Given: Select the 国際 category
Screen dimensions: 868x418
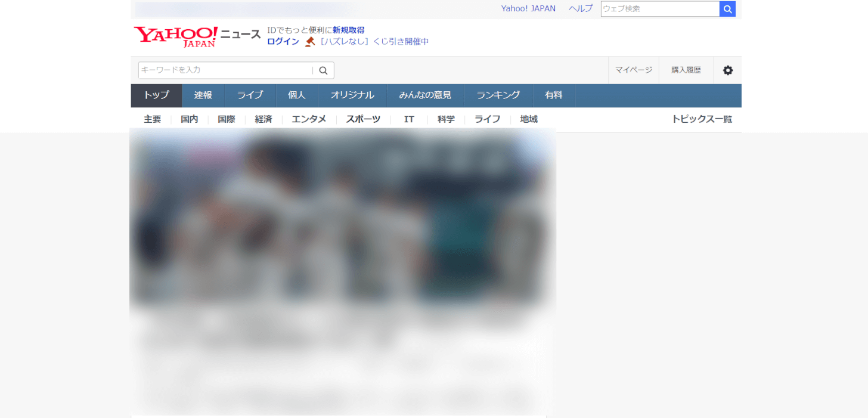Looking at the screenshot, I should [227, 119].
